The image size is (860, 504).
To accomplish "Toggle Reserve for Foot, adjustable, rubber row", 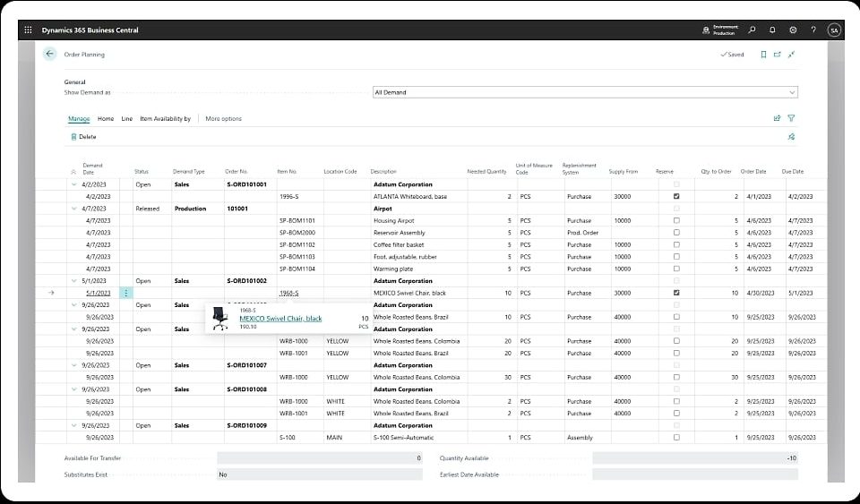I will click(676, 256).
